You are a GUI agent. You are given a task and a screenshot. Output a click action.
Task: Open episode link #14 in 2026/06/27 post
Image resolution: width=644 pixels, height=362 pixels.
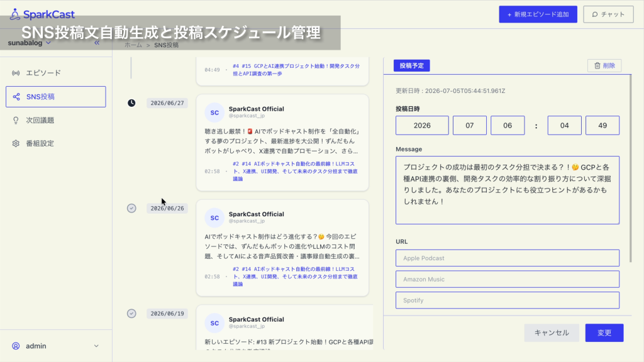click(295, 171)
